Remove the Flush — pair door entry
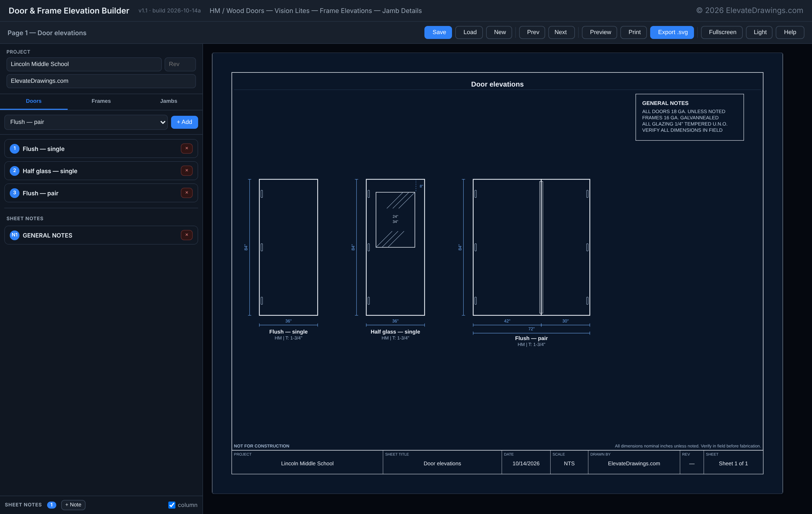 pos(186,193)
